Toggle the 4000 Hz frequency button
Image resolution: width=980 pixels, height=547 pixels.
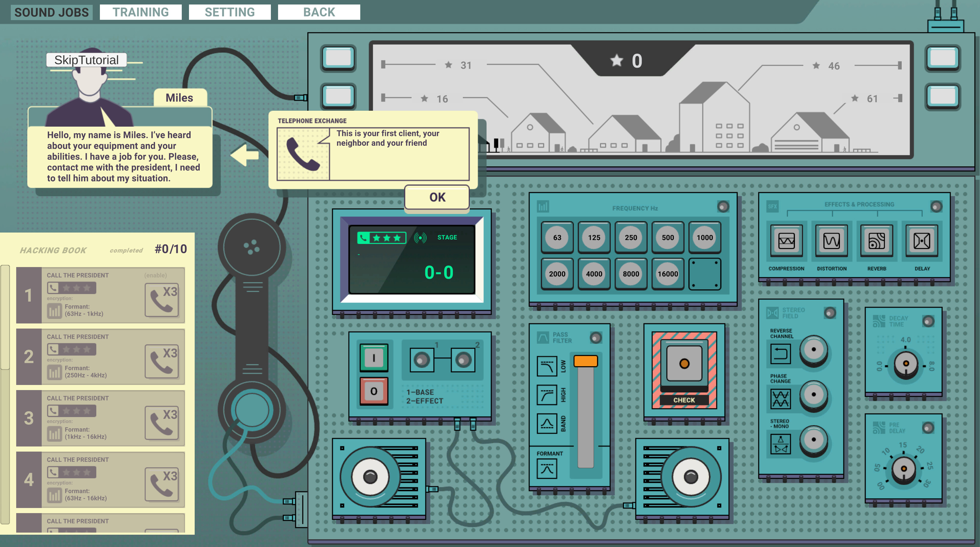(594, 274)
